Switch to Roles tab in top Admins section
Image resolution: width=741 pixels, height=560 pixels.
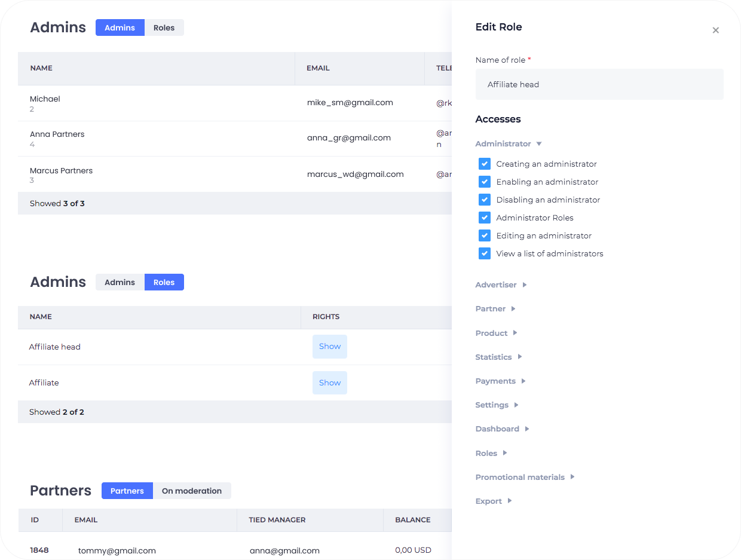pyautogui.click(x=164, y=27)
